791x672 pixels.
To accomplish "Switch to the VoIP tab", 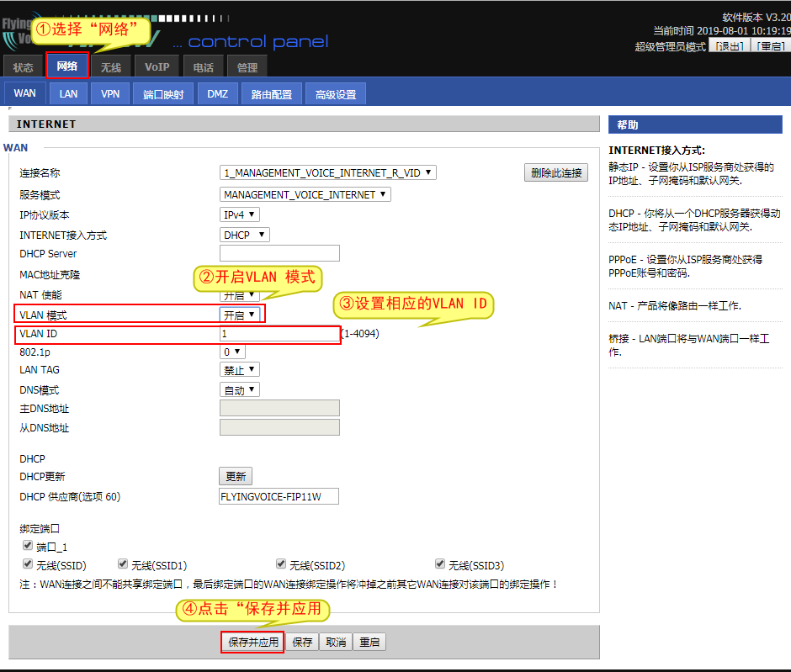I will point(157,67).
